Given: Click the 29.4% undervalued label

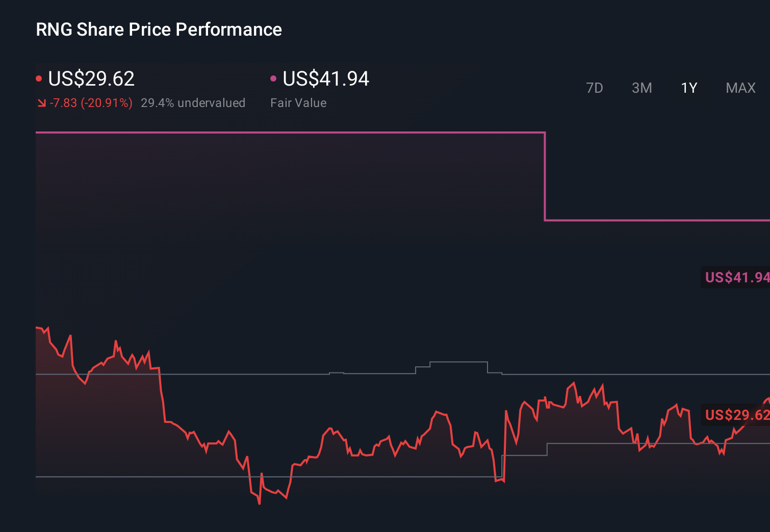Looking at the screenshot, I should [193, 103].
